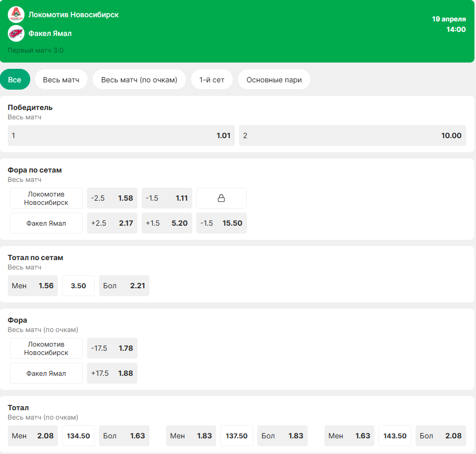Click the Fakel Yamal team logo
Viewport: 476px width, 454px height.
coord(16,33)
